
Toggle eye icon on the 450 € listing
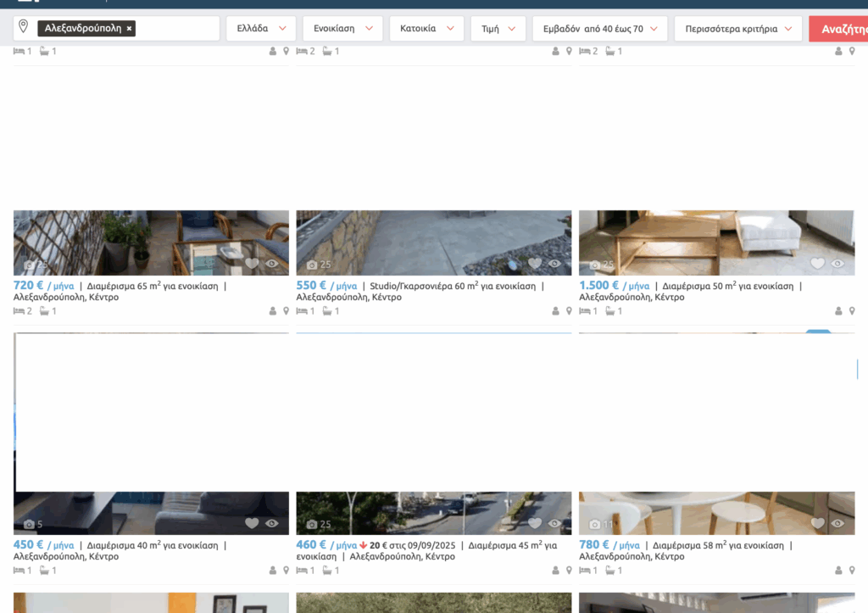(272, 523)
